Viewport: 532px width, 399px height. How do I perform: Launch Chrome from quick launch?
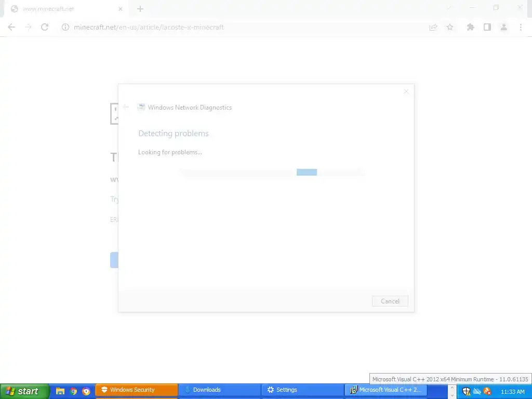click(73, 391)
